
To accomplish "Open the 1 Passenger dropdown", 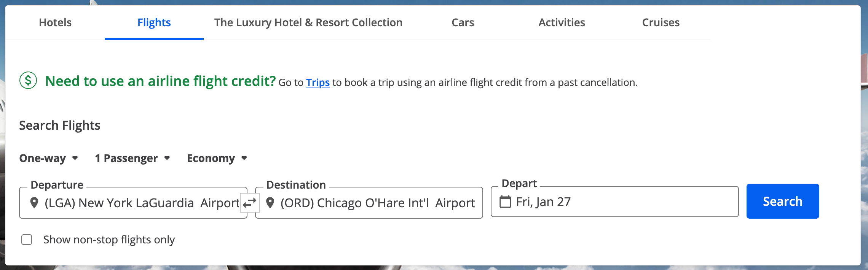I will click(x=132, y=158).
